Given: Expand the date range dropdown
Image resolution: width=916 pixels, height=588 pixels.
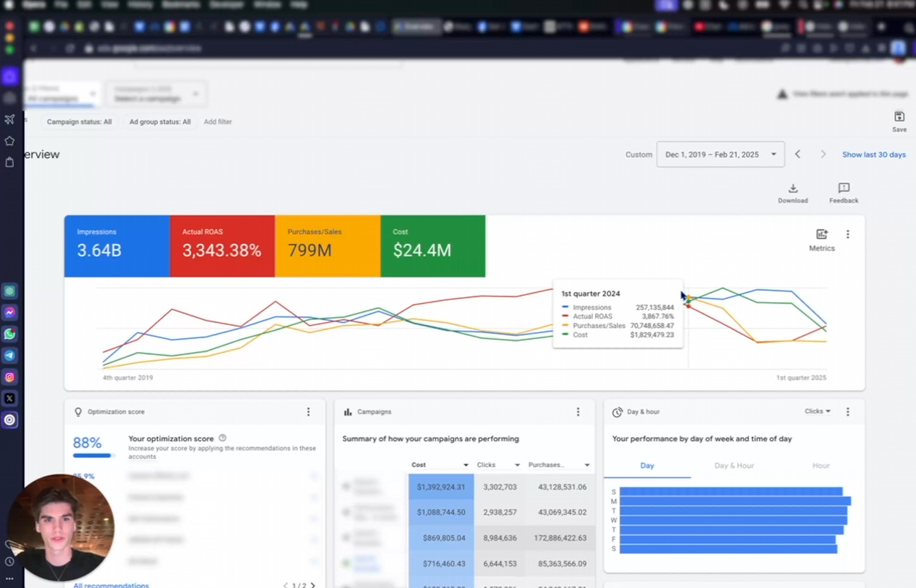Looking at the screenshot, I should coord(773,155).
